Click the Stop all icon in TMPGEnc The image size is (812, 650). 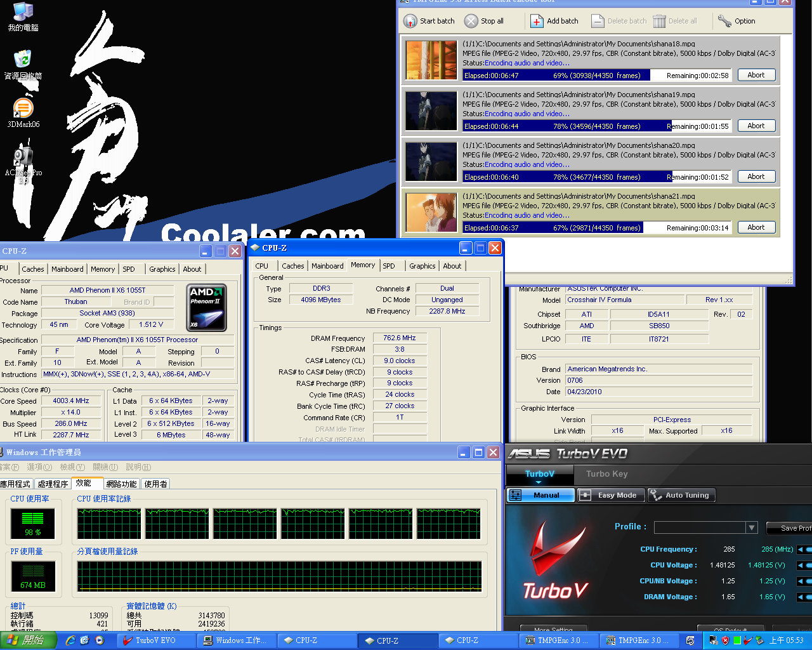click(471, 21)
